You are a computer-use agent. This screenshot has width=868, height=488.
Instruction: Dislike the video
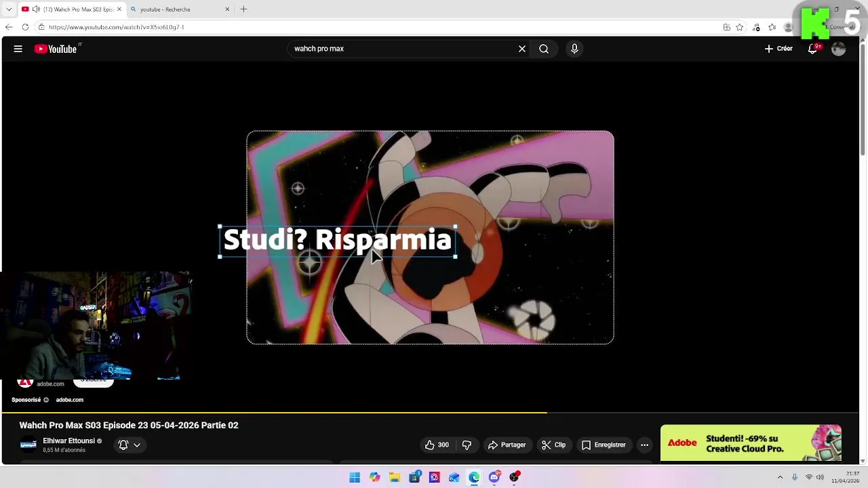point(467,445)
